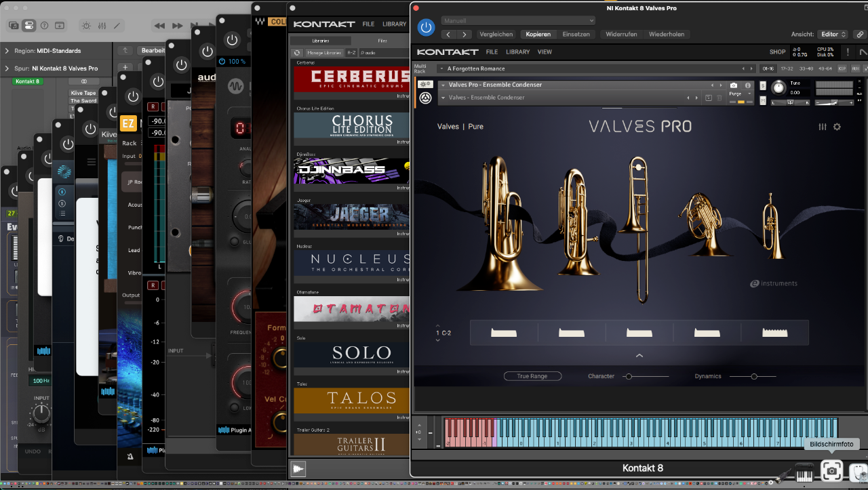Click the Widerrufen button

pos(621,34)
